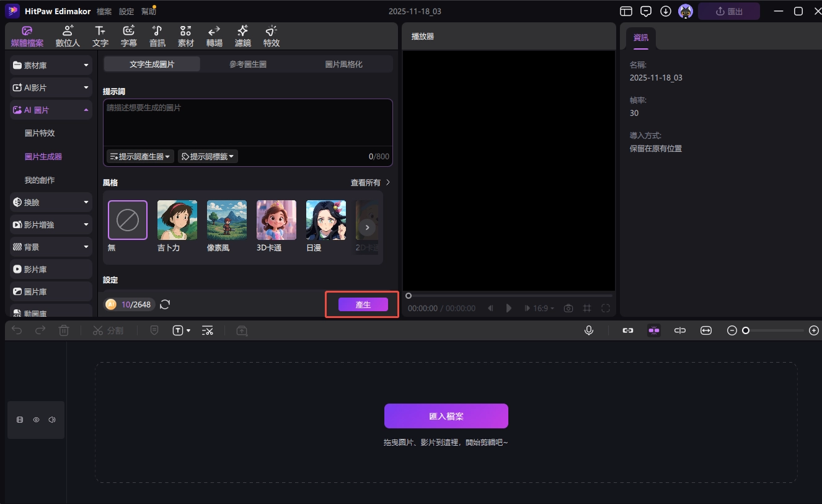Mute the track with the speaker icon

click(x=52, y=420)
